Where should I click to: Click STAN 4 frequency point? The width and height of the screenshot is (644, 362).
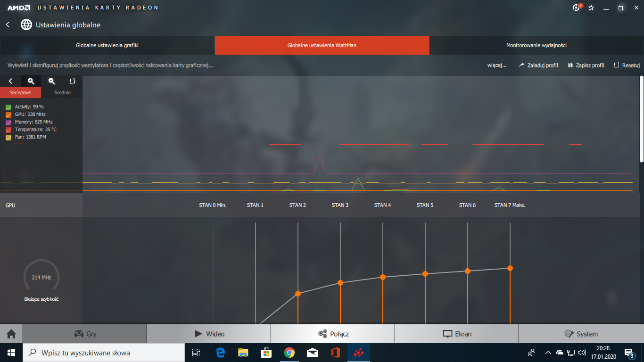pos(383,277)
